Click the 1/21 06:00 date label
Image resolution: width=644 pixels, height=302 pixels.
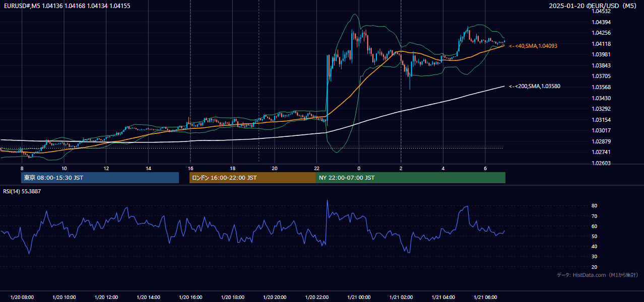click(485, 297)
